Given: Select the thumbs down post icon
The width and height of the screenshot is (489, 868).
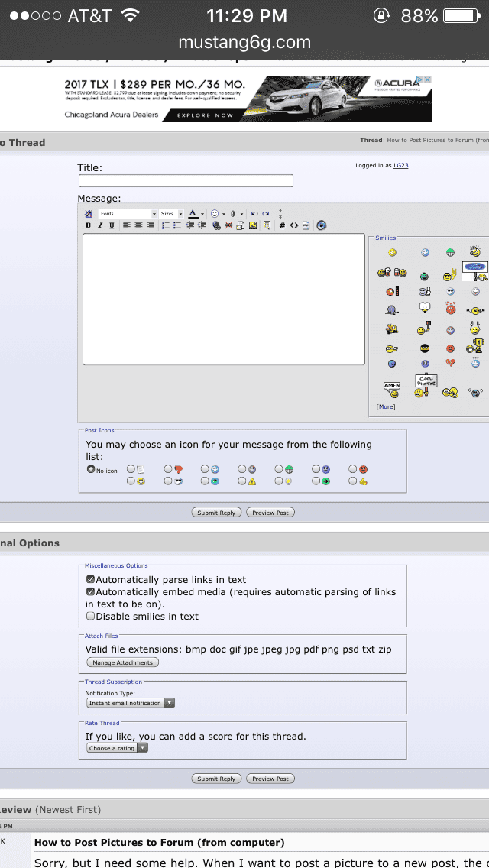Looking at the screenshot, I should (168, 469).
